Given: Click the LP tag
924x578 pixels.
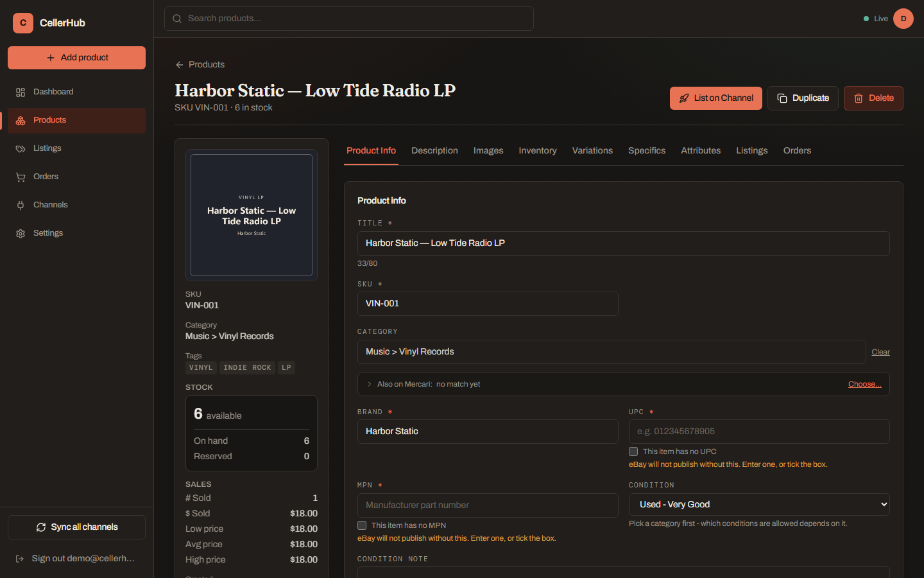Looking at the screenshot, I should click(x=286, y=368).
